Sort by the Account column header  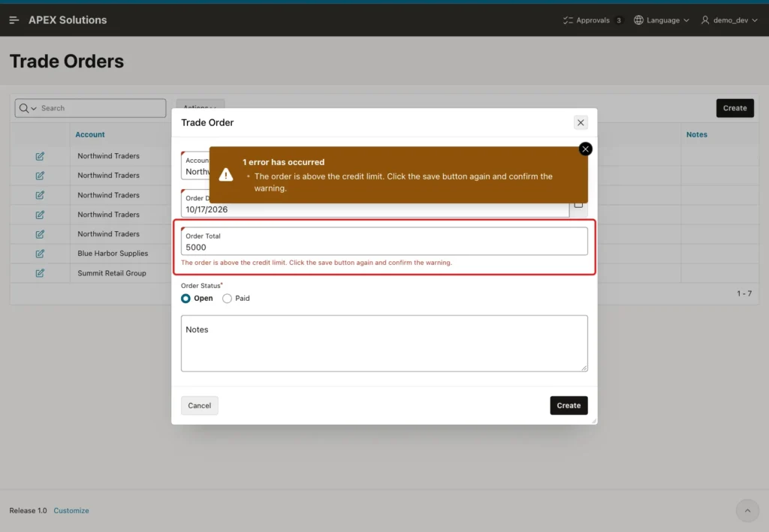click(90, 134)
